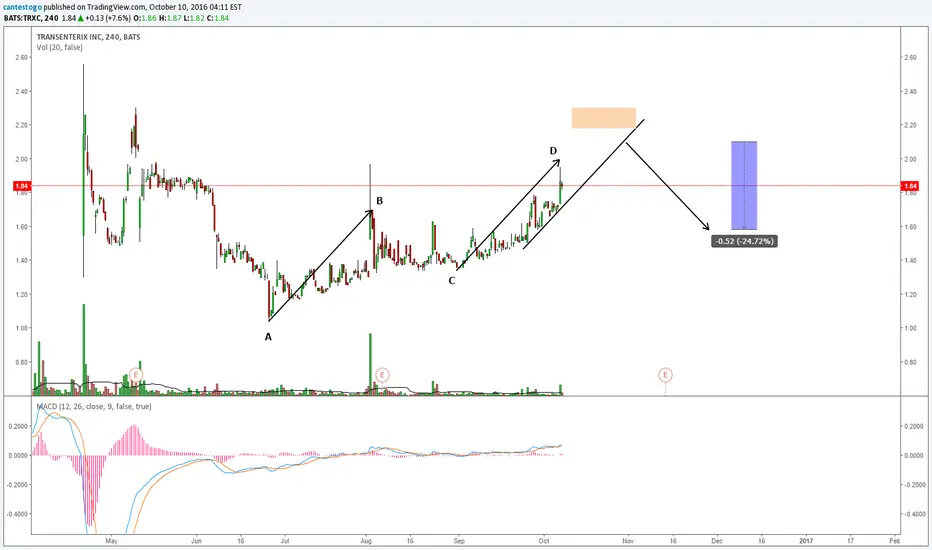Select the "TRANSENTERIX INC, 240, BATS" chart title
932x550 pixels.
click(89, 37)
